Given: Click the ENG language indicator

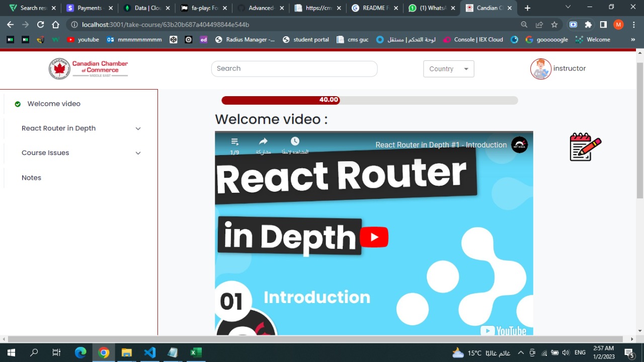Looking at the screenshot, I should (580, 352).
